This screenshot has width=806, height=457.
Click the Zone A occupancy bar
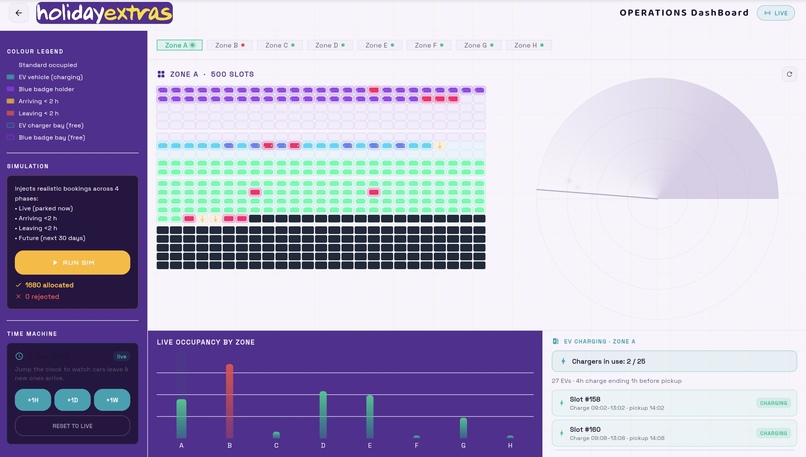click(x=181, y=418)
